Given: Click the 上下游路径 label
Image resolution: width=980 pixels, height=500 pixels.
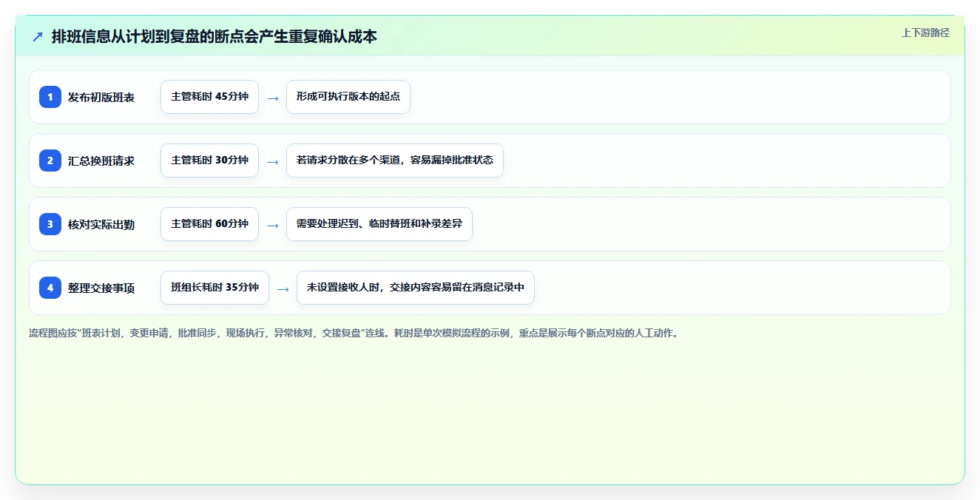Looking at the screenshot, I should [x=925, y=33].
